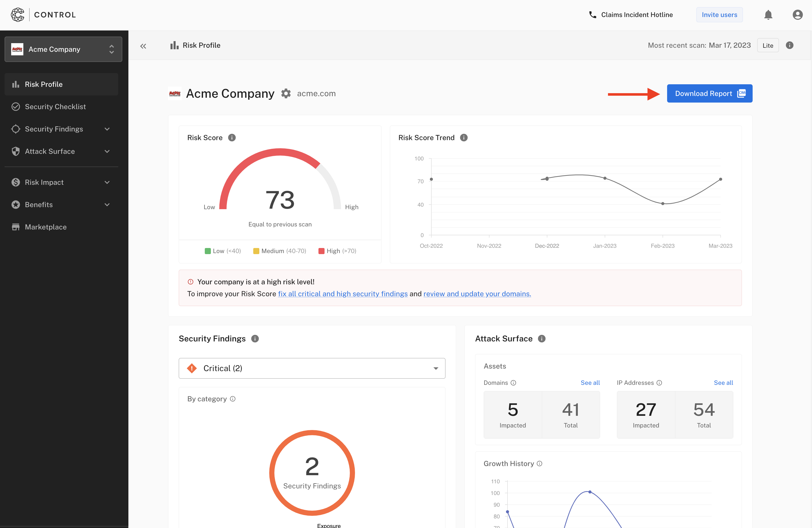
Task: Click the Download Report button
Action: tap(710, 93)
